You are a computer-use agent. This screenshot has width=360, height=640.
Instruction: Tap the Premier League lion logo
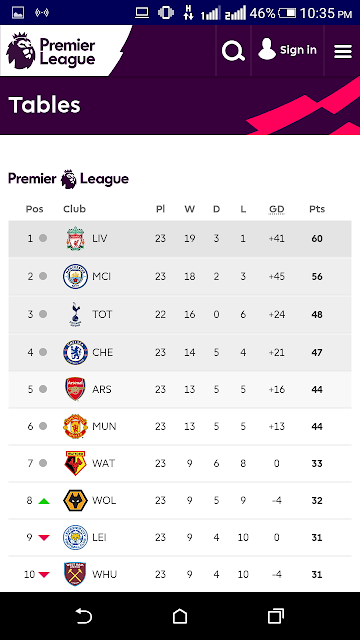(x=21, y=51)
